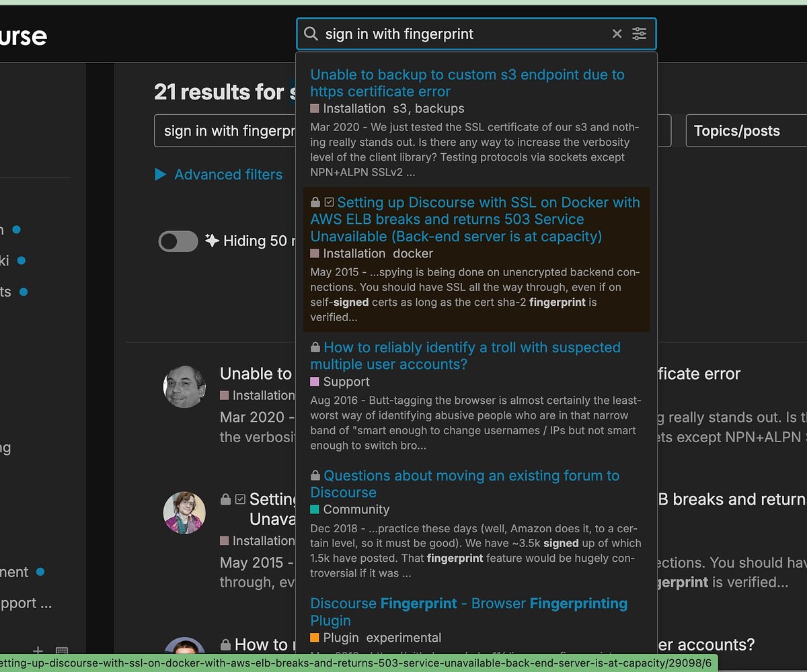
Task: Click the solved checkmark icon in dropdown
Action: tap(329, 202)
